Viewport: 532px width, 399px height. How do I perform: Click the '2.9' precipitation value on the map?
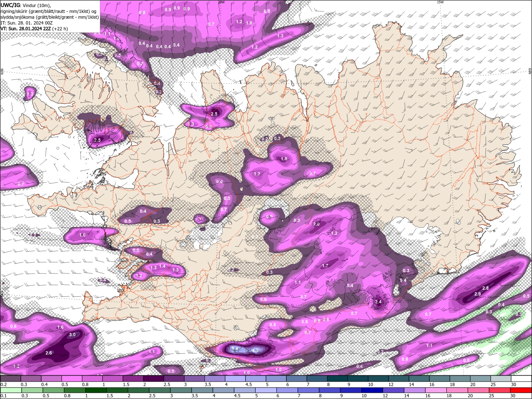[478, 294]
